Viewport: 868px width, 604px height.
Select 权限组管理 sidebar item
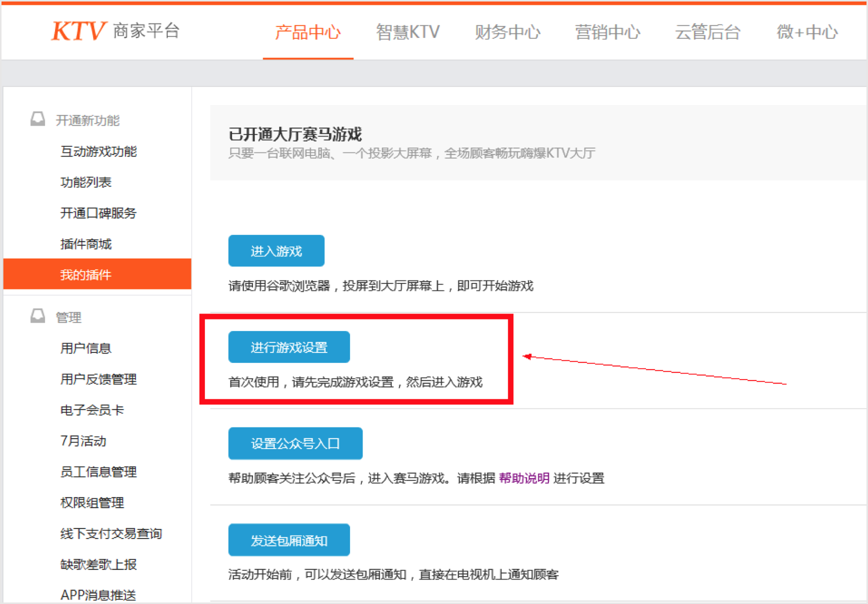(x=92, y=503)
